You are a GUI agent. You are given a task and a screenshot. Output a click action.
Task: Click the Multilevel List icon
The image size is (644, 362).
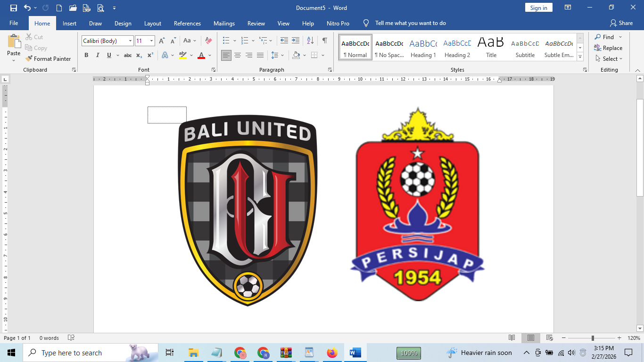[263, 41]
